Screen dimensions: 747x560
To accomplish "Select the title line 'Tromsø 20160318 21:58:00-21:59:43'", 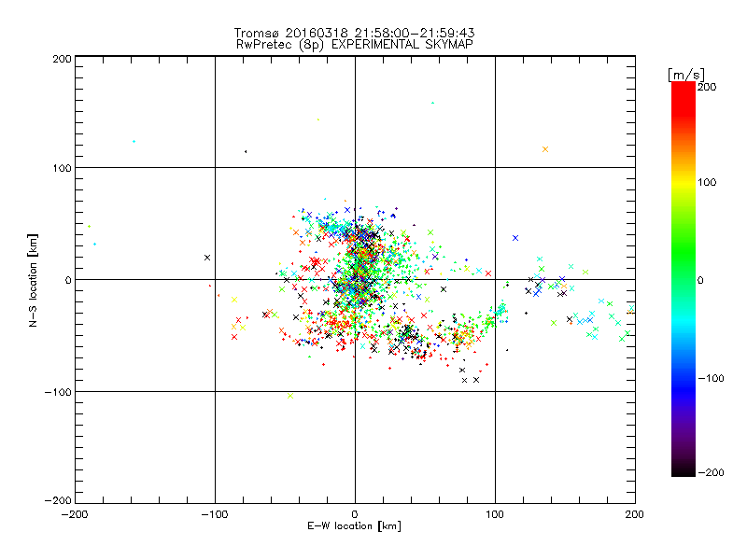I will click(354, 33).
